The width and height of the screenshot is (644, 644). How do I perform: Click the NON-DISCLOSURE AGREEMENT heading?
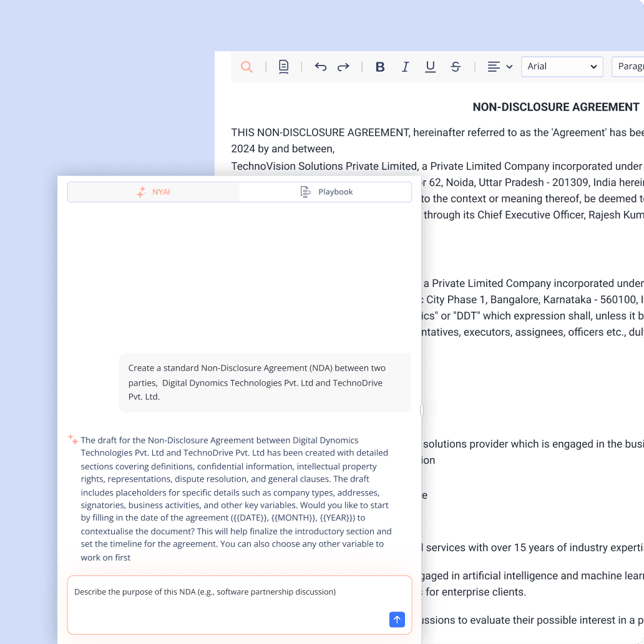(555, 107)
